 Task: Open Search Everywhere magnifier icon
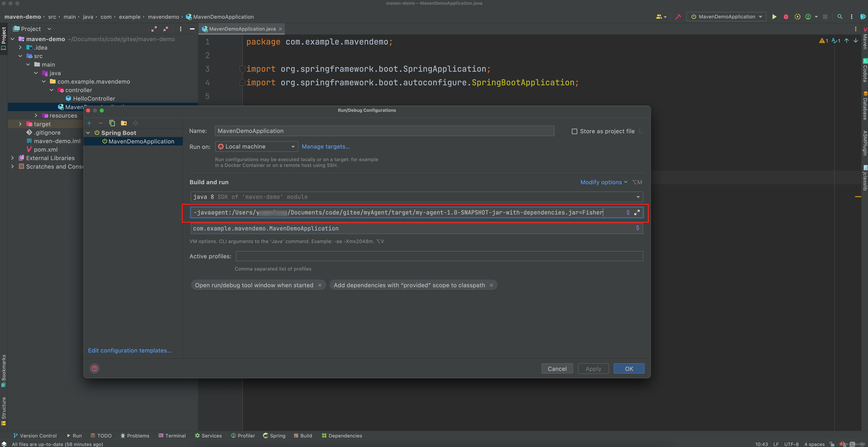[x=840, y=17]
